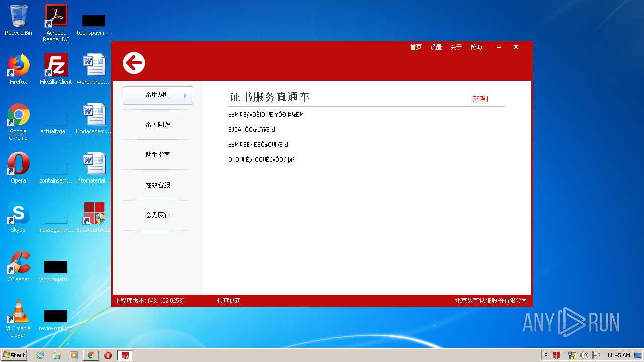The image size is (644, 362).
Task: Click the 11:45 AM taskbar clock
Action: pos(618,355)
